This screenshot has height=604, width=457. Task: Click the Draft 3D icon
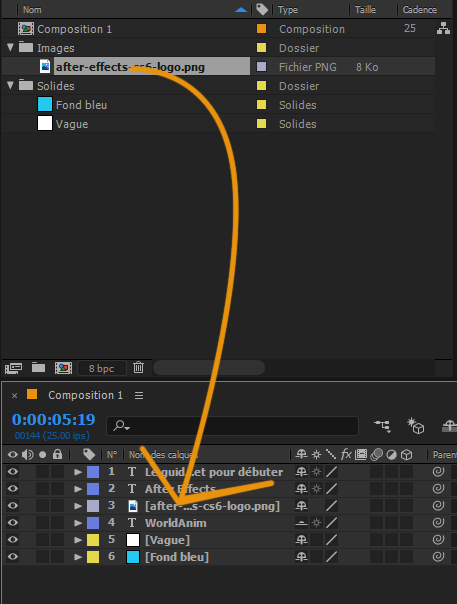pos(416,426)
